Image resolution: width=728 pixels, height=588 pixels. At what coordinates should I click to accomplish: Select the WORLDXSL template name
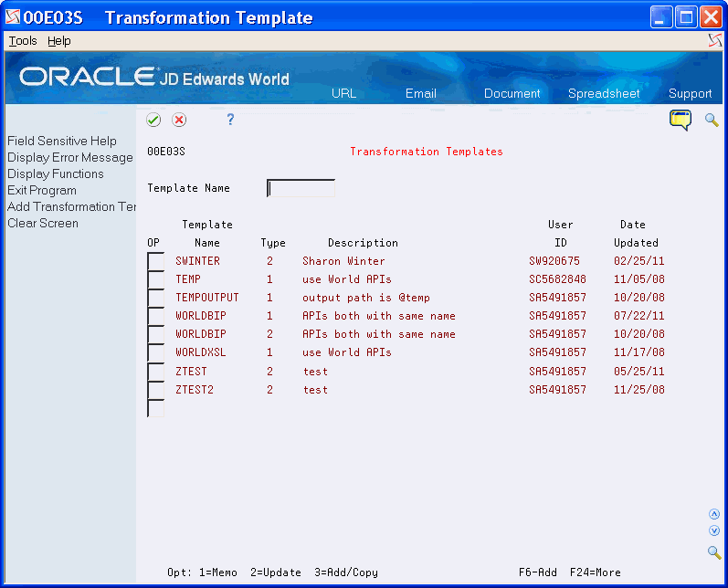[201, 352]
